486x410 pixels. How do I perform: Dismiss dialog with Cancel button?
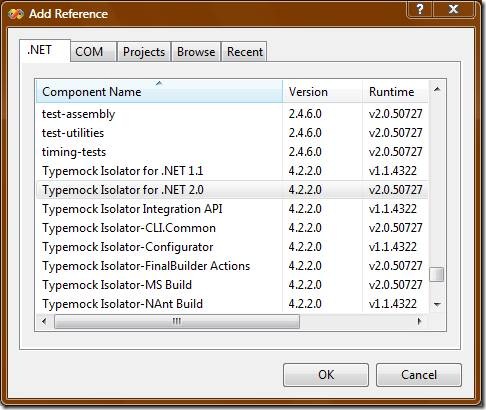419,375
